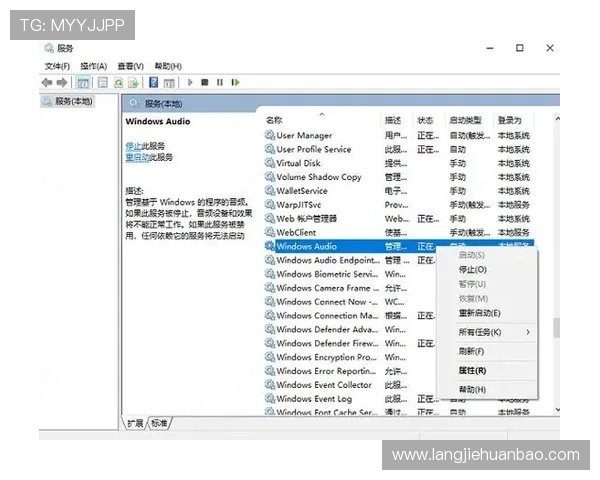Screen dimensions: 600x480
Task: Stop service with the toolbar stop button
Action: [x=205, y=82]
